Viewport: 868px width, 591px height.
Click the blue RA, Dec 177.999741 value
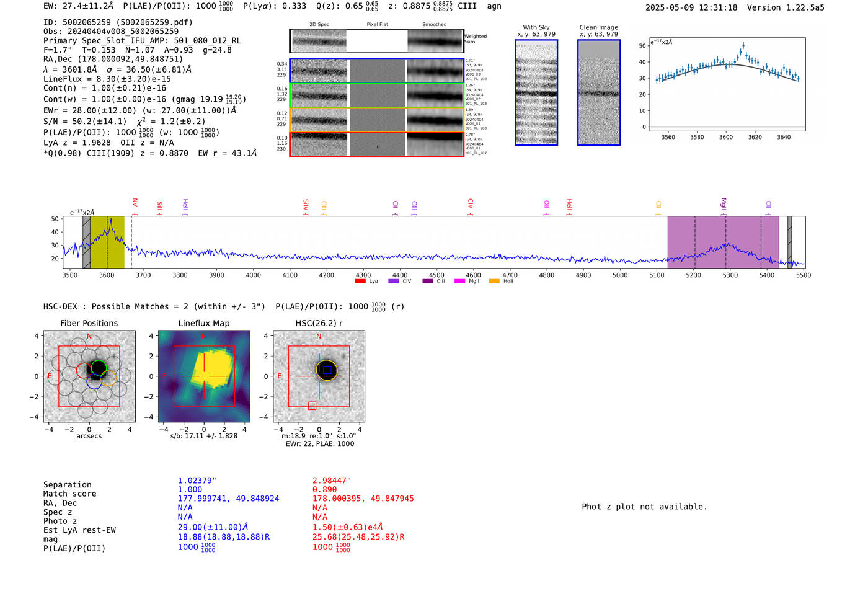[x=228, y=499]
